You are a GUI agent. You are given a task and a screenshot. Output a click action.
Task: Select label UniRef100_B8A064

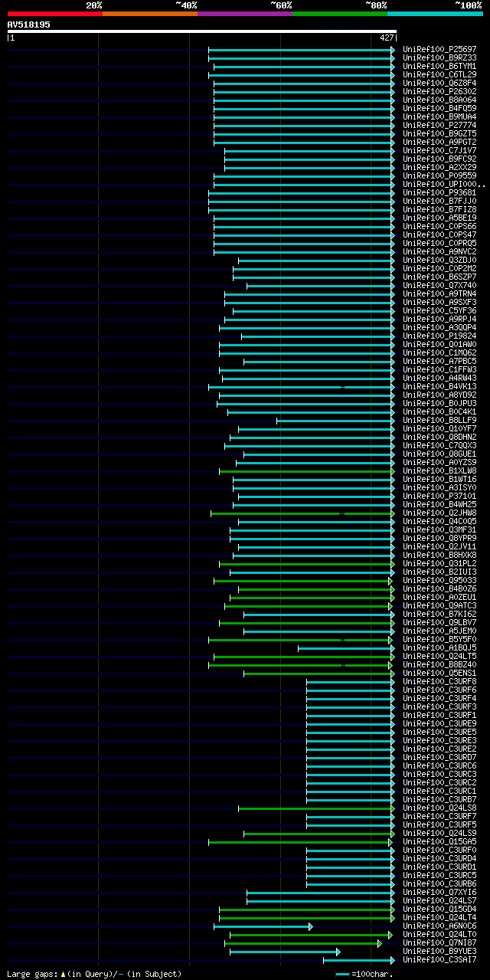tap(439, 100)
